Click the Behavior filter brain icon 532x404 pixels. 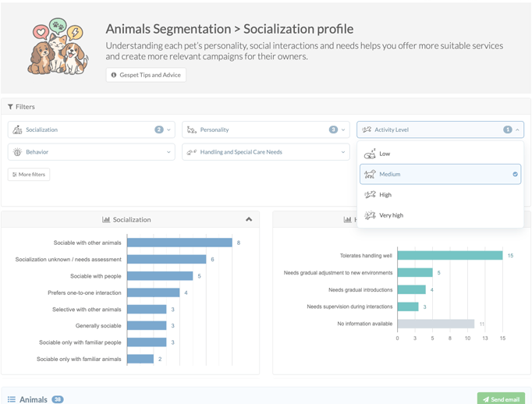(x=17, y=152)
